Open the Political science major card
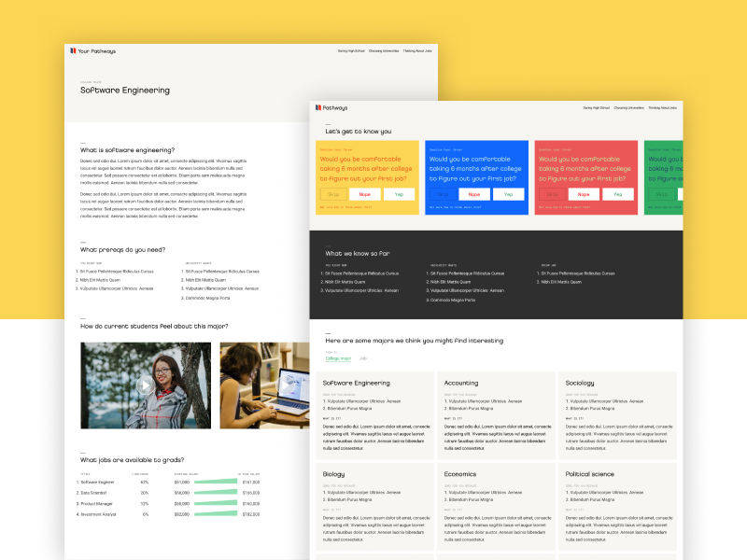Image resolution: width=747 pixels, height=560 pixels. click(617, 507)
